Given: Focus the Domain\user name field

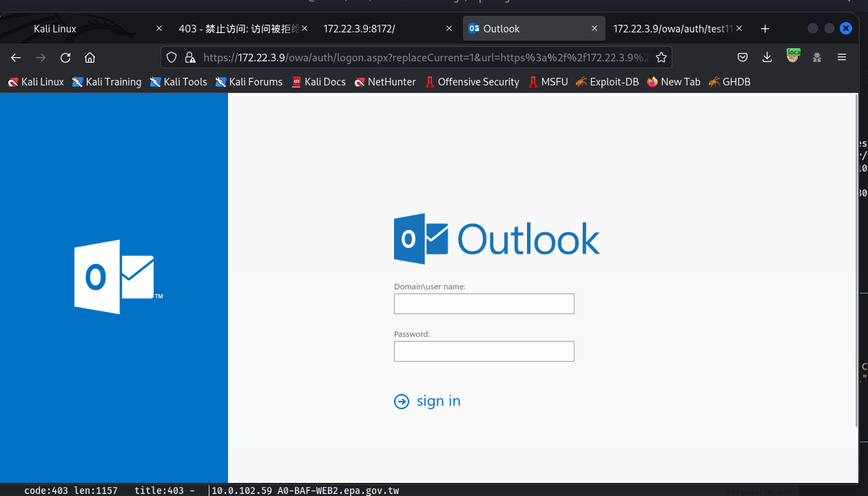Looking at the screenshot, I should click(484, 304).
